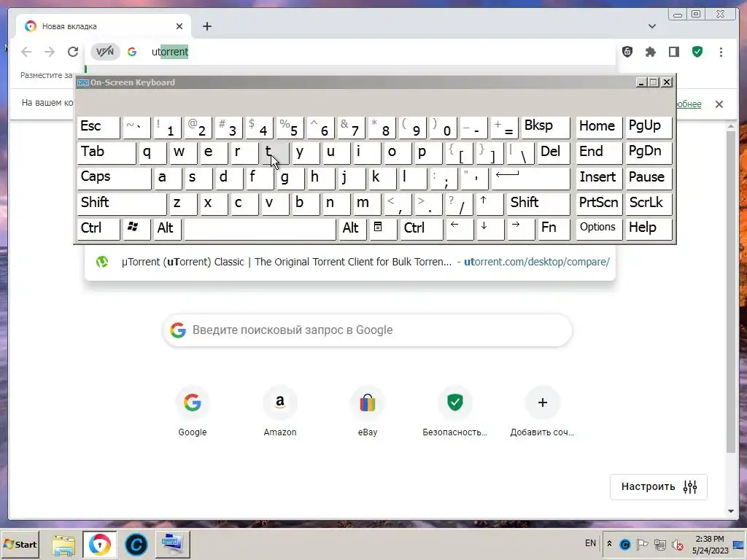Click the down arrow key
This screenshot has width=747, height=560.
tap(489, 229)
